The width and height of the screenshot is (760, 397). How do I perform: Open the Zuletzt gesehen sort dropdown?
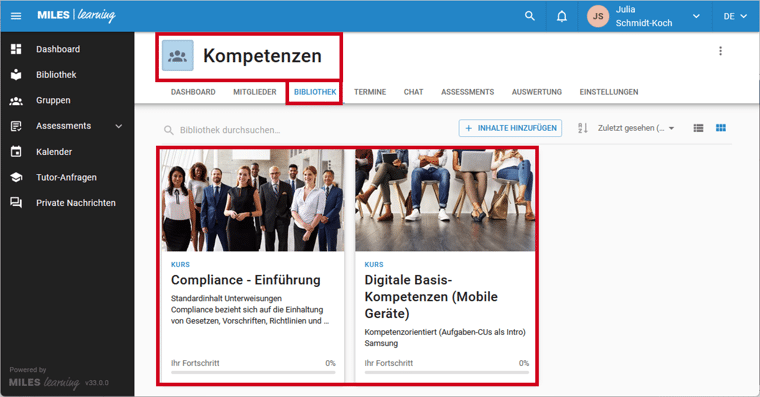point(635,128)
